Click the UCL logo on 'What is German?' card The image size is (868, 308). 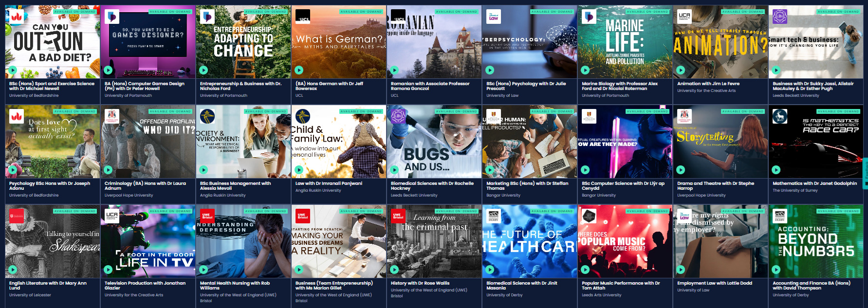click(x=303, y=17)
